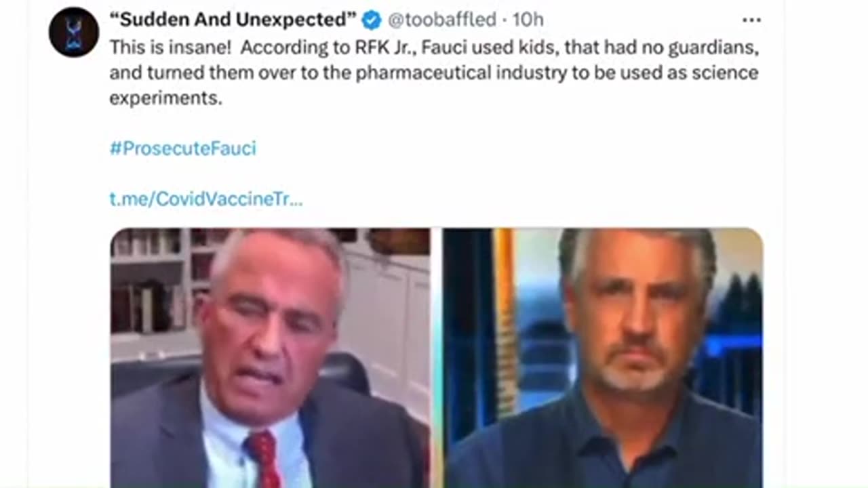Image resolution: width=868 pixels, height=488 pixels.
Task: Open the "Sudden And Unexpected" display name
Action: click(233, 20)
